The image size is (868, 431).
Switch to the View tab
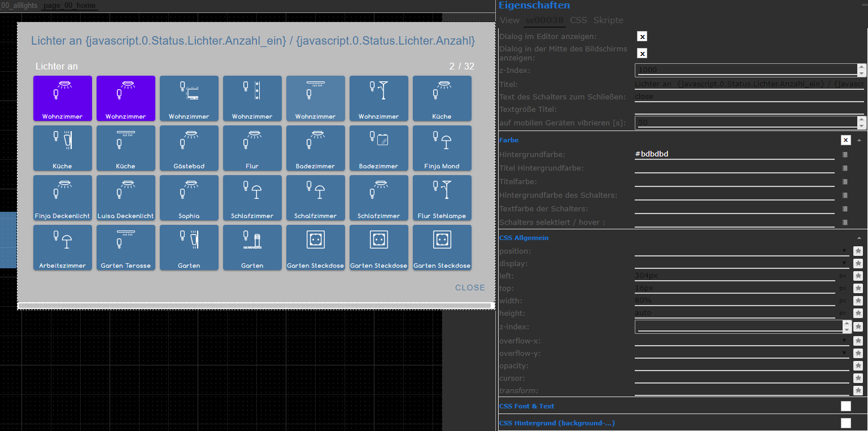(509, 20)
